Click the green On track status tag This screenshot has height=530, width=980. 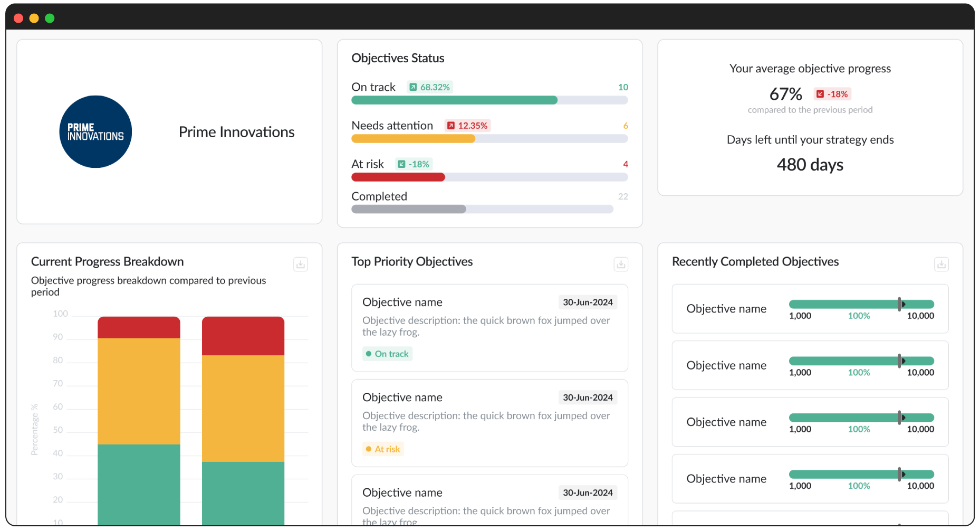coord(387,354)
